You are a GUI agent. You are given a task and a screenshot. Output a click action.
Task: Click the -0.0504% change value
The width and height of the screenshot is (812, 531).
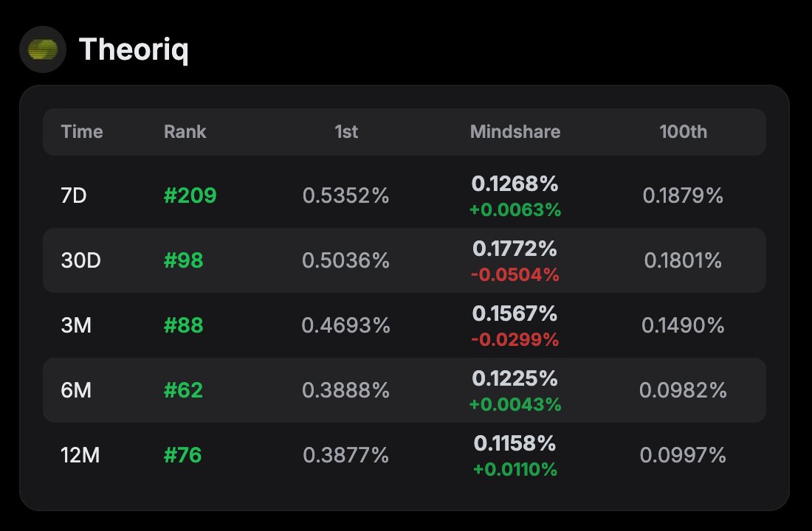pyautogui.click(x=515, y=275)
